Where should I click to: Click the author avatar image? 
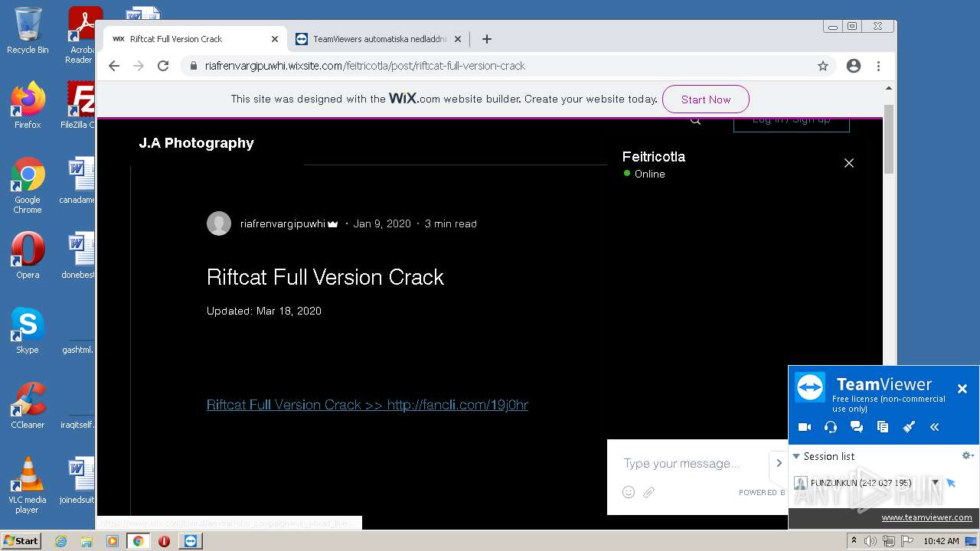219,223
